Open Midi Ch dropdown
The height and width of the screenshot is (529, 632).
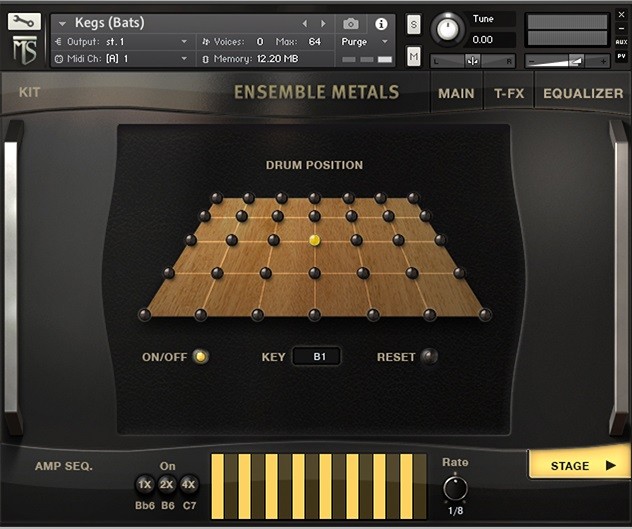coord(184,58)
